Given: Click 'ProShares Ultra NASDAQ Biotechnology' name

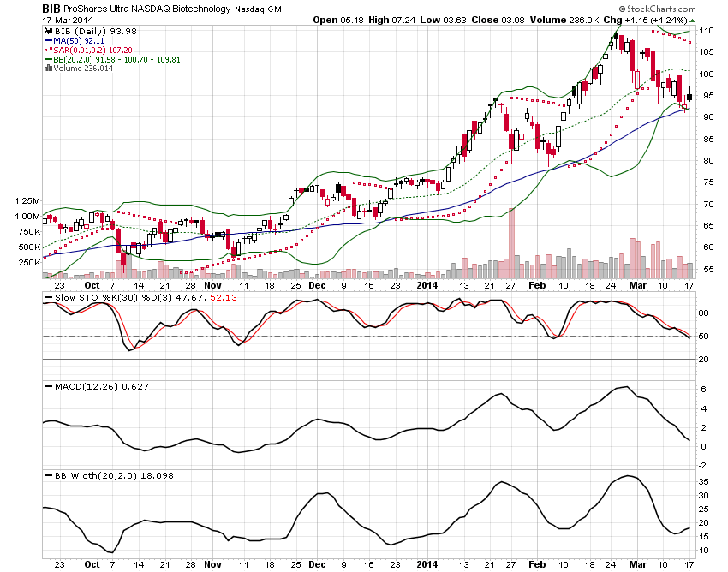Looking at the screenshot, I should click(146, 9).
